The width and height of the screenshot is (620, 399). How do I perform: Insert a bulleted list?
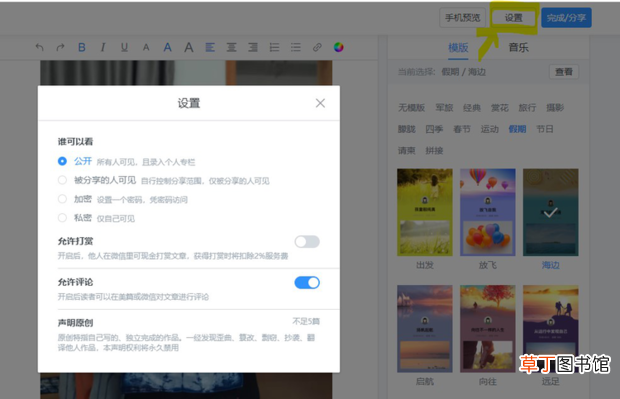coord(295,47)
